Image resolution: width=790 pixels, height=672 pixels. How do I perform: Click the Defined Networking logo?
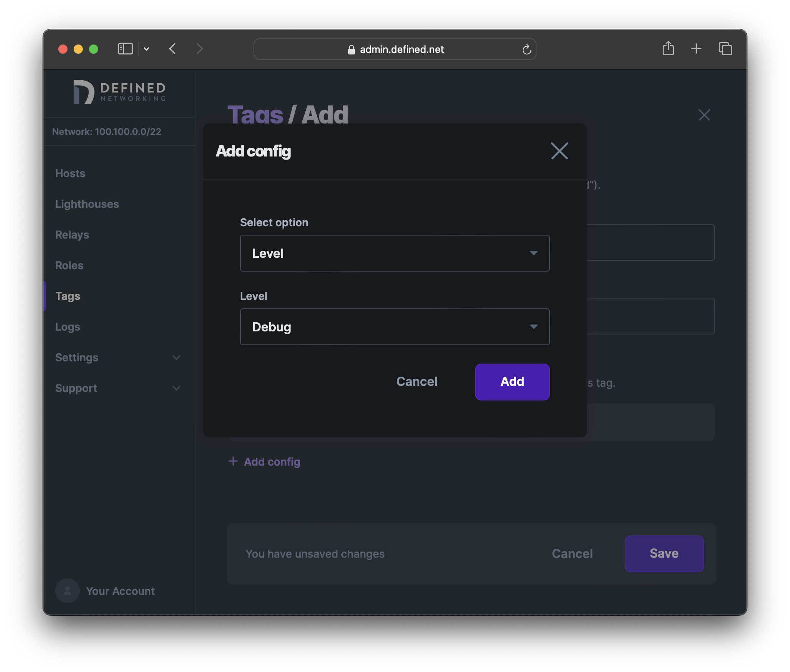click(x=120, y=92)
